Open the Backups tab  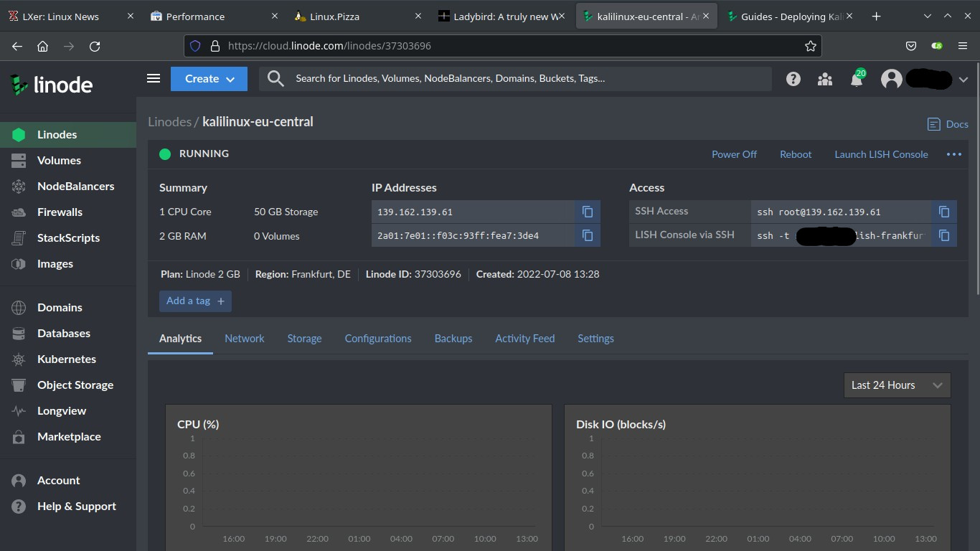coord(453,339)
